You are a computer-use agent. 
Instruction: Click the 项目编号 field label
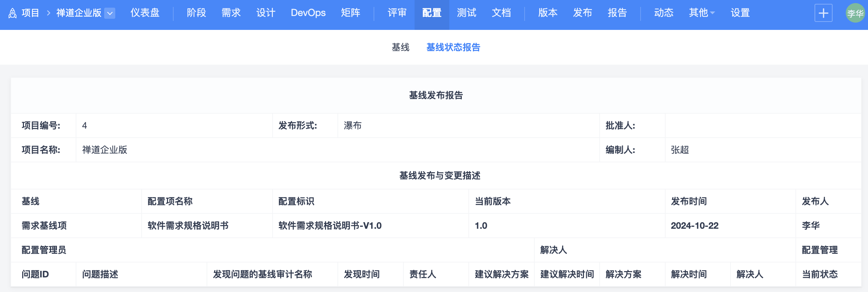[41, 125]
